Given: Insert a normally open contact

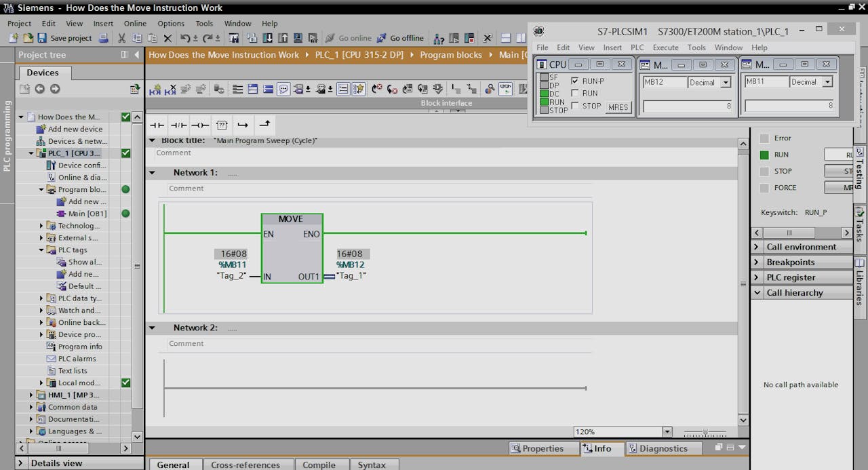Looking at the screenshot, I should tap(157, 125).
